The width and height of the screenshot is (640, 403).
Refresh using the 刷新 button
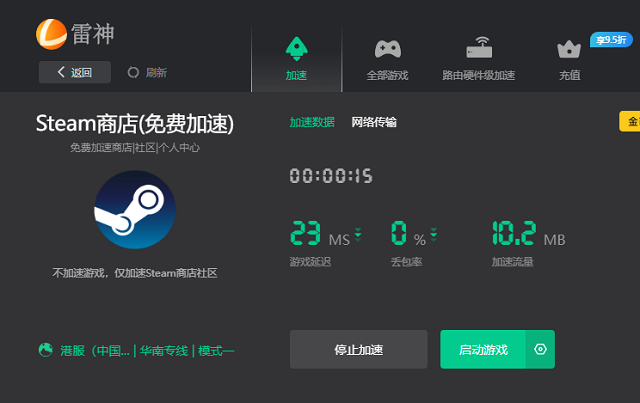click(147, 73)
